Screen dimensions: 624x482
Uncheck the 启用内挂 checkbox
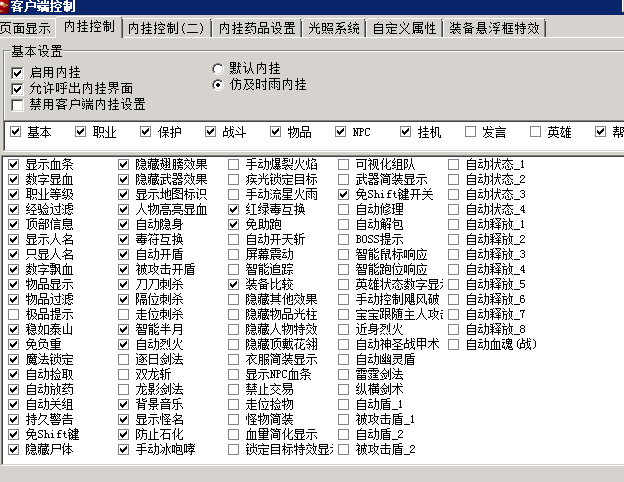click(x=17, y=73)
